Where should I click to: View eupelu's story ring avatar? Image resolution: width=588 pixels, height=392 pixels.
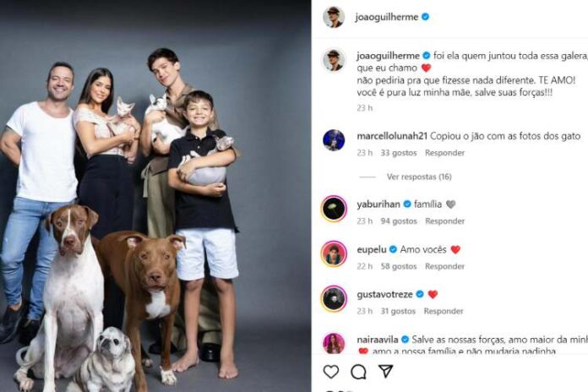(334, 254)
